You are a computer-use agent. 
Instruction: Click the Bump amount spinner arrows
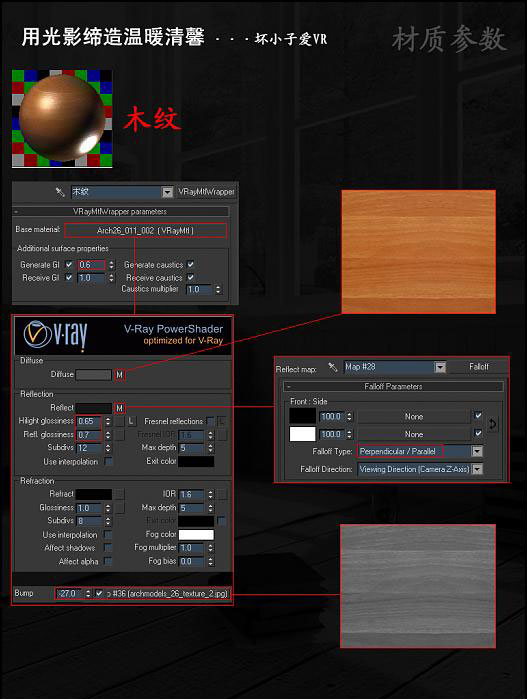coord(88,594)
